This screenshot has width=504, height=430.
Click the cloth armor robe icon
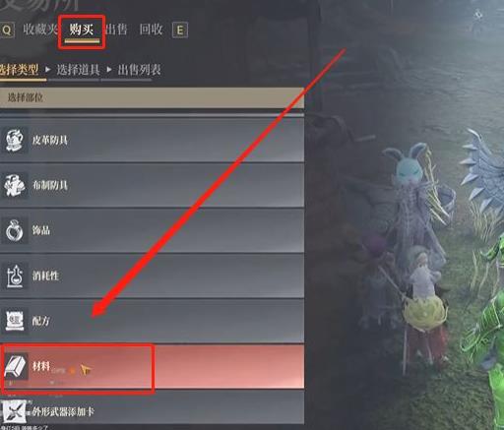(x=15, y=185)
